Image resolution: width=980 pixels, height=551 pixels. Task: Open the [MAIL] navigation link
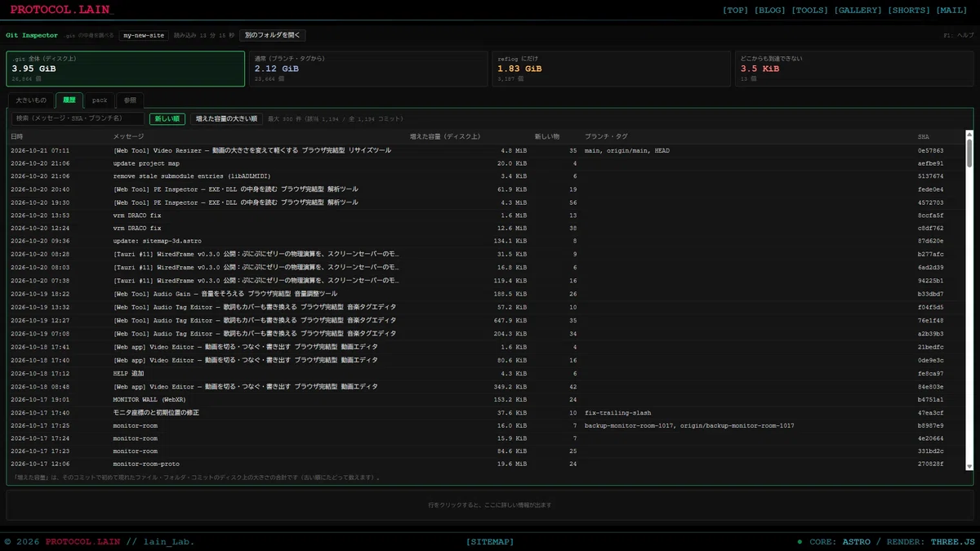click(x=951, y=11)
